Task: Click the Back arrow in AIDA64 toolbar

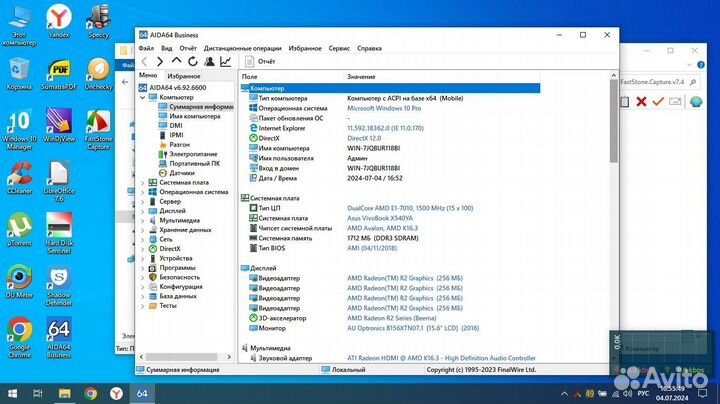Action: (145, 62)
